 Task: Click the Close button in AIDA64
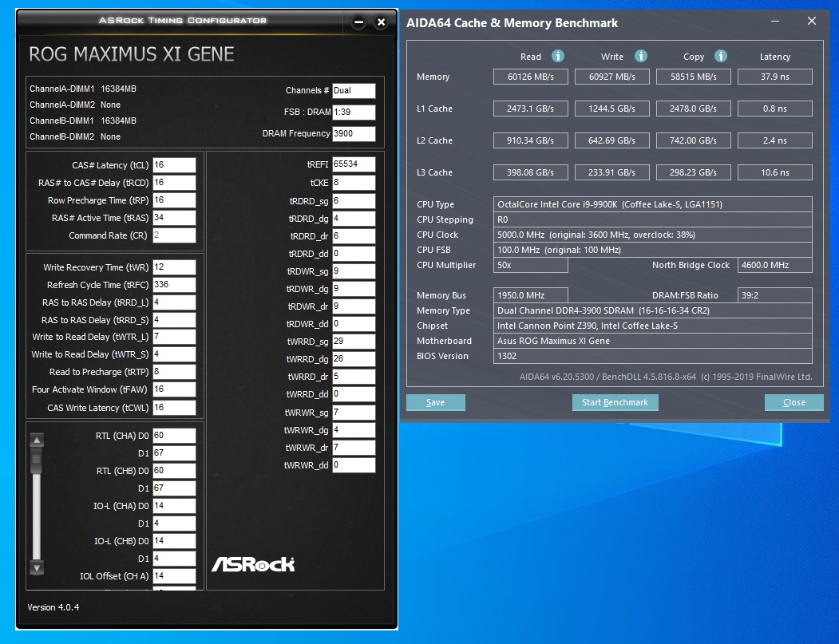click(x=794, y=402)
